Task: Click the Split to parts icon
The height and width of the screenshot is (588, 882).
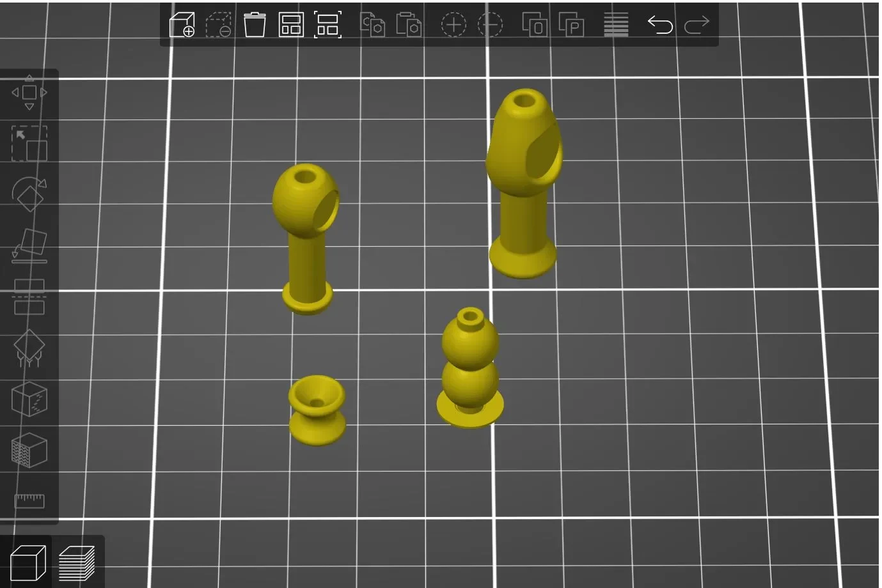Action: (571, 25)
